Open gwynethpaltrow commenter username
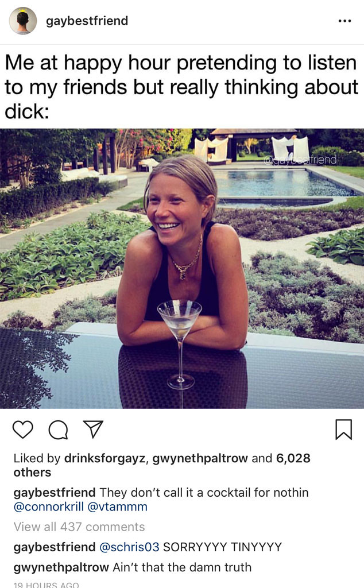The width and height of the screenshot is (364, 588). pos(61,567)
